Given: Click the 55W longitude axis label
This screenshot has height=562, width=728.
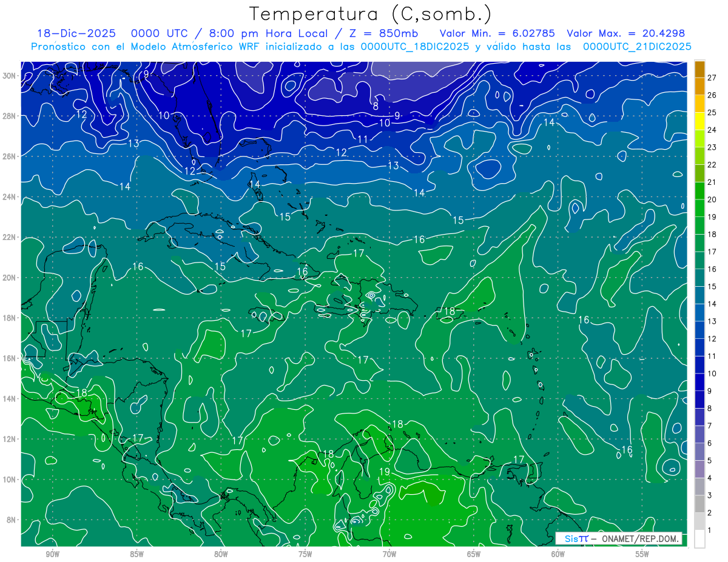Looking at the screenshot, I should (642, 554).
